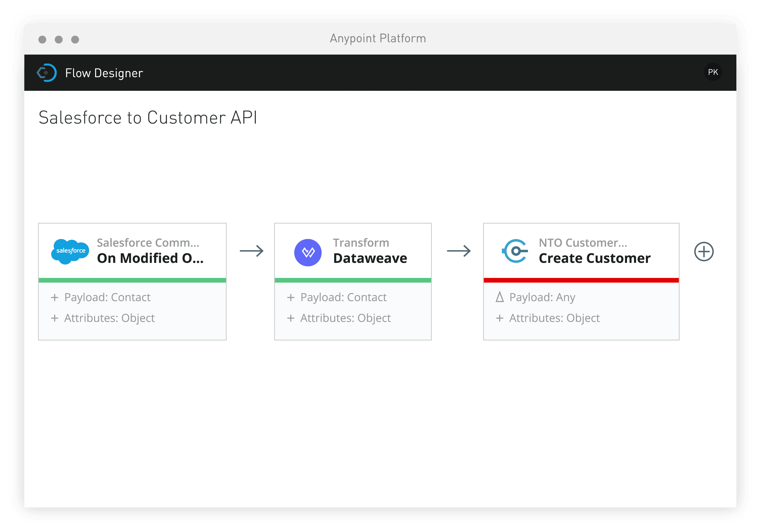Click the green status bar on Transform card

[353, 280]
